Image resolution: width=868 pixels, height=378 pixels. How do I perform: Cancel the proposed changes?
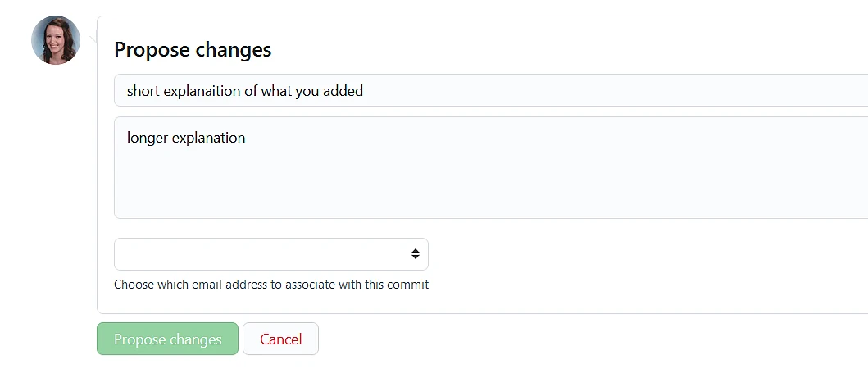[280, 339]
